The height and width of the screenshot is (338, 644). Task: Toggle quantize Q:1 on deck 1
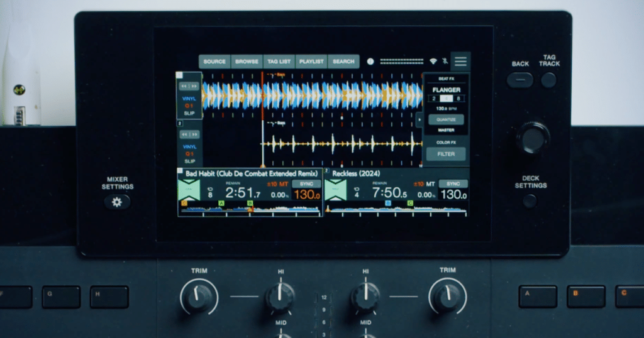(x=189, y=106)
